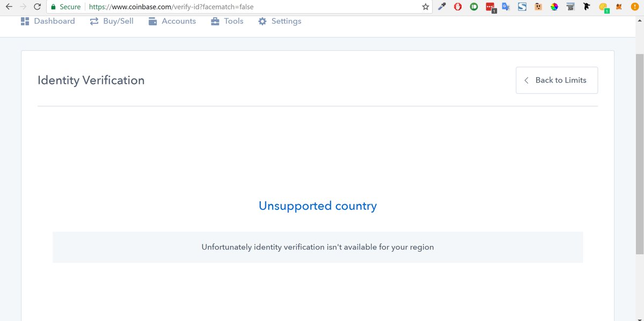Viewport: 644px width, 321px height.
Task: Open the Dashboard tab
Action: pyautogui.click(x=48, y=21)
